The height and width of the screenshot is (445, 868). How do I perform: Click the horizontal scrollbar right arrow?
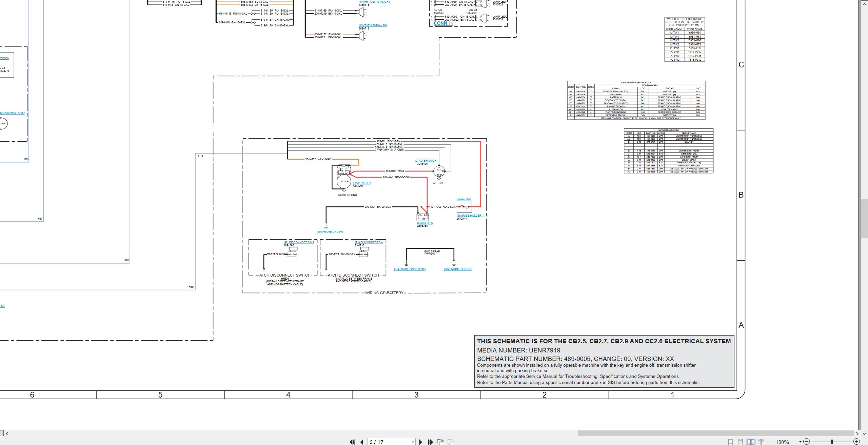point(857,433)
